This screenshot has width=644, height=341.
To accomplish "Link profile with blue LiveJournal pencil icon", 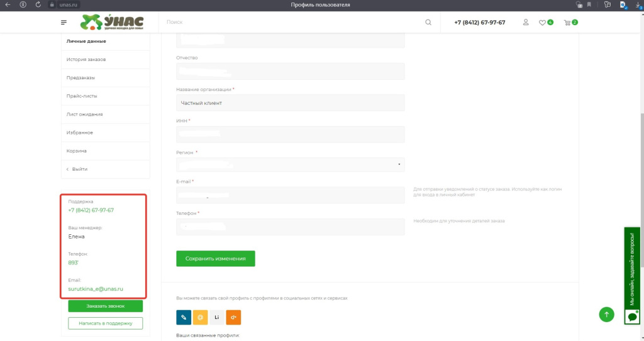I will (x=184, y=317).
